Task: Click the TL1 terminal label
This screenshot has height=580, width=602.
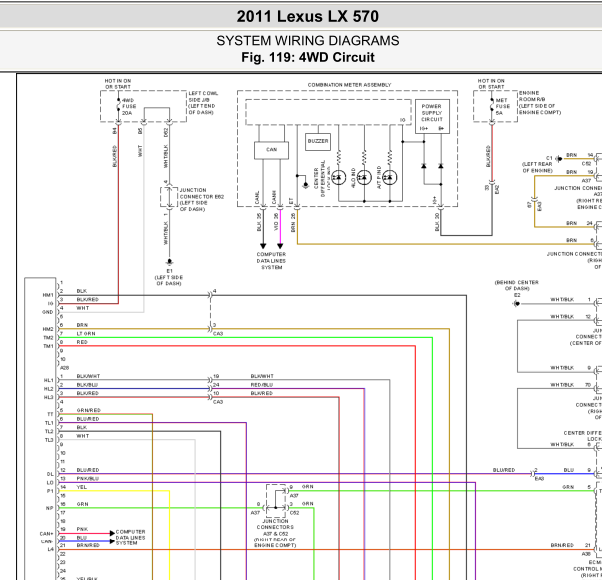Action: pyautogui.click(x=49, y=423)
